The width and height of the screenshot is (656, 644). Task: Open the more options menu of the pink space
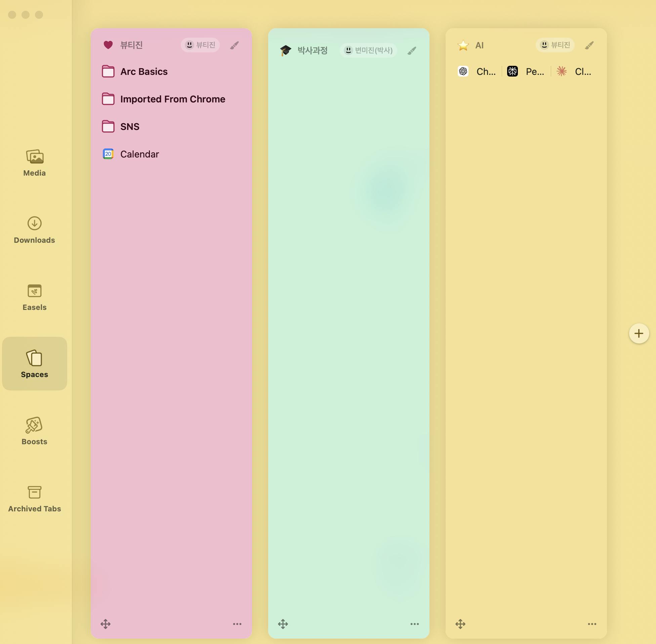click(x=237, y=624)
